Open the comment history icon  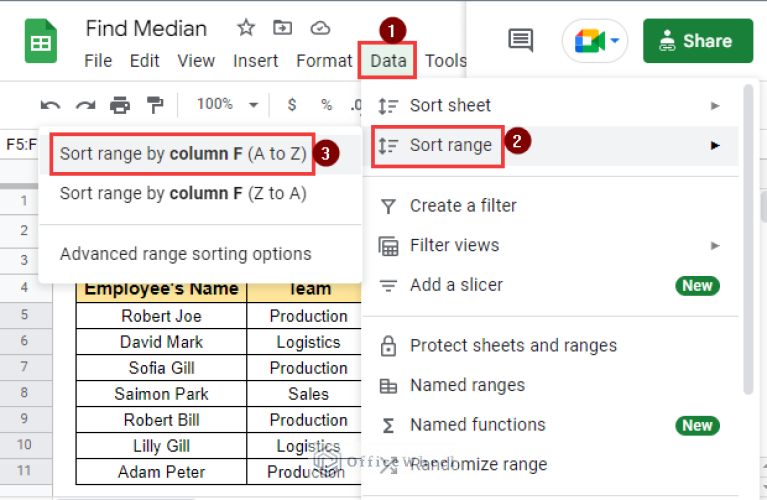click(x=520, y=41)
